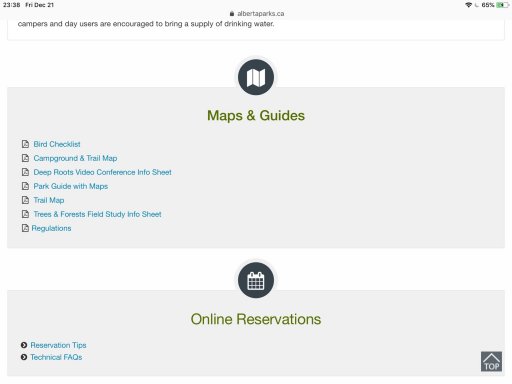Tap the 65% battery percentage text
The height and width of the screenshot is (384, 512).
488,5
